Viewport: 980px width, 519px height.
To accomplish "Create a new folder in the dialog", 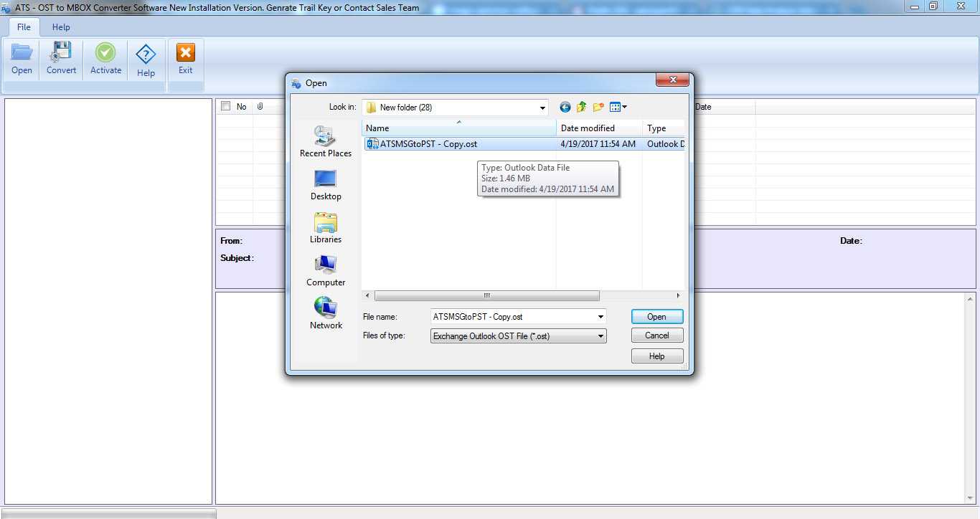I will point(598,107).
